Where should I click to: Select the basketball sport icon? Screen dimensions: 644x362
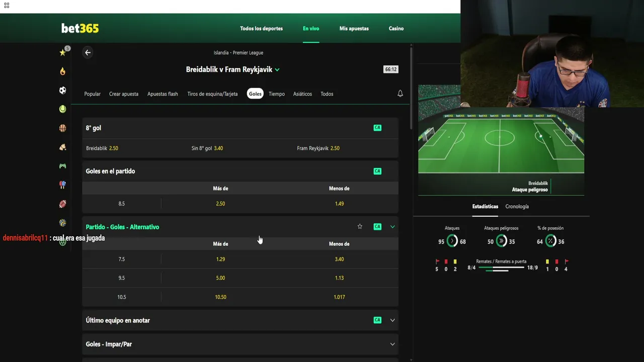pyautogui.click(x=62, y=128)
